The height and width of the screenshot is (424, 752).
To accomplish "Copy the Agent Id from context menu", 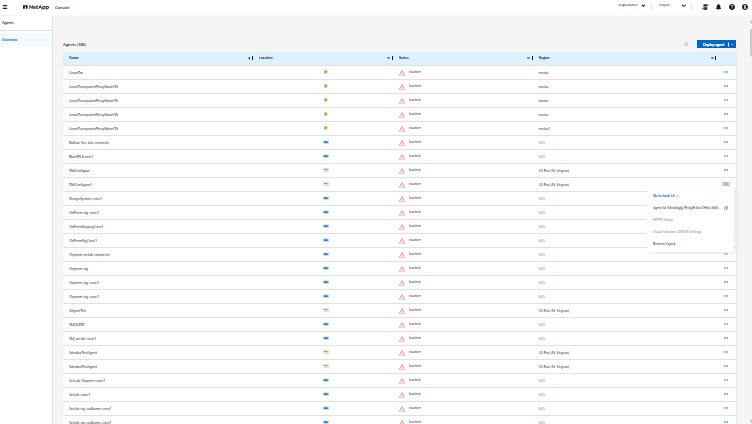I will 726,208.
